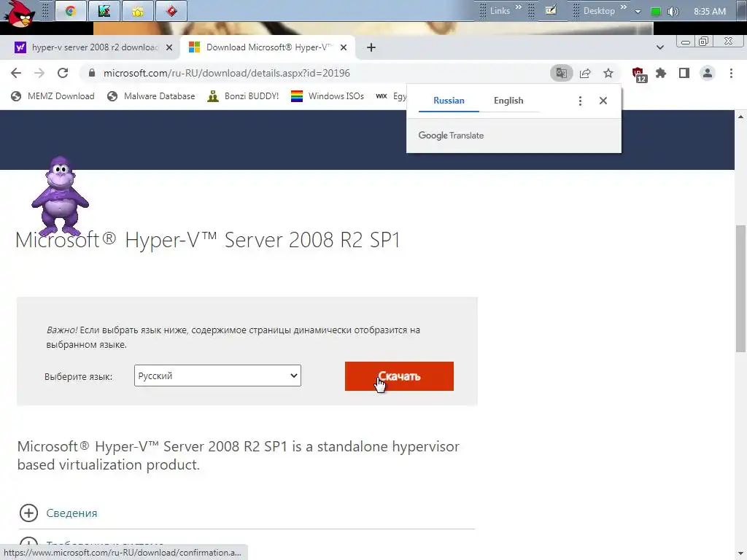Close the hyper-v server search tab
747x560 pixels.
169,47
